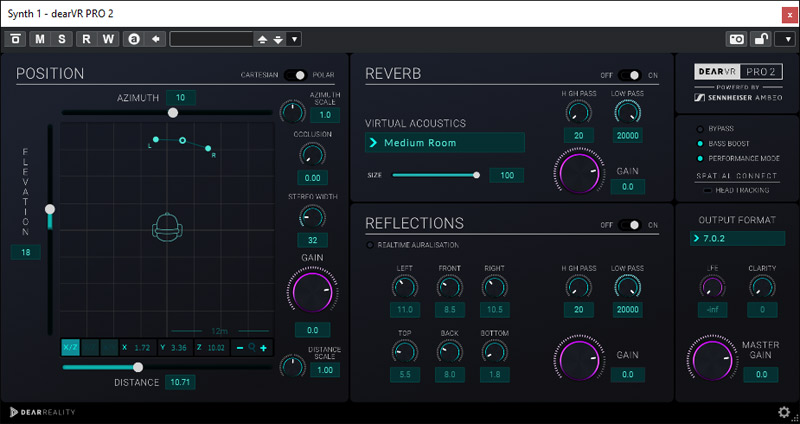
Task: Open the Virtual Acoustics Medium Room dropdown
Action: pyautogui.click(x=444, y=143)
